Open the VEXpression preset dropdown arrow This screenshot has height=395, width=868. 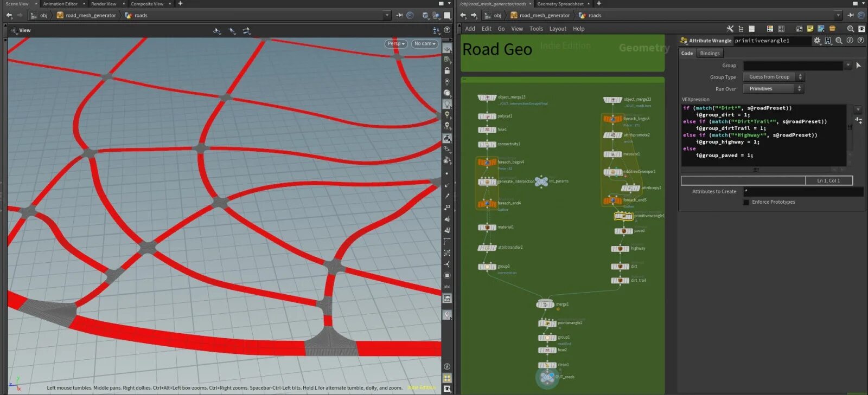858,109
